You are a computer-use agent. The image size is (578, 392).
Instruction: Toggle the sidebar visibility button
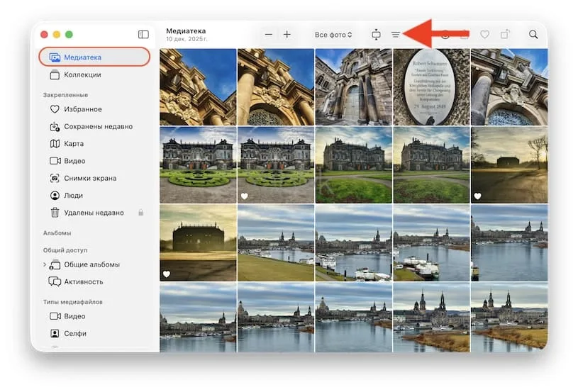(143, 34)
